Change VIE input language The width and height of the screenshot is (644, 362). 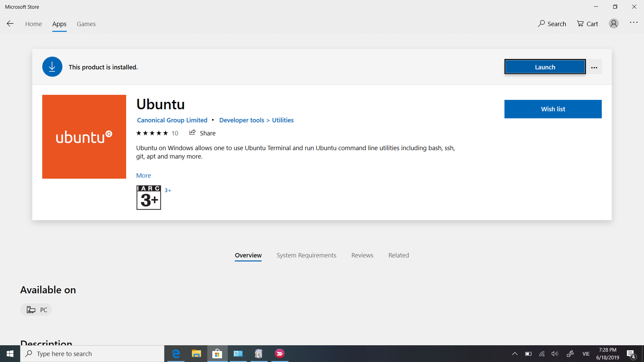586,354
